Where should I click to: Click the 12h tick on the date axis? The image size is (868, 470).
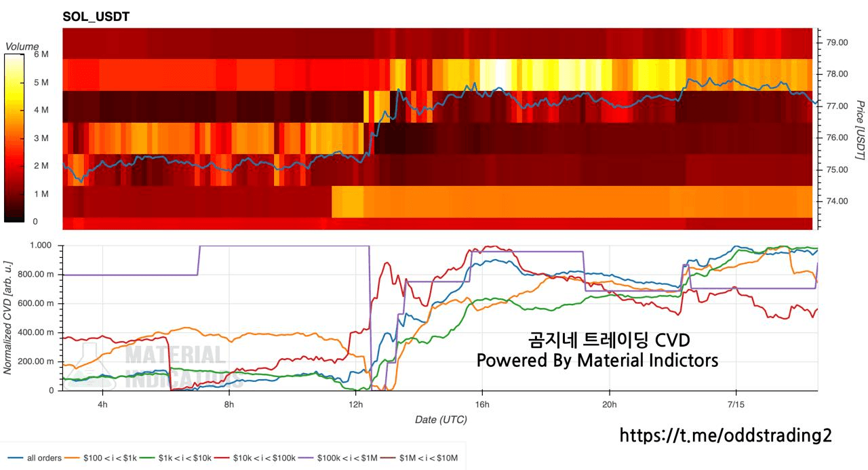(356, 405)
